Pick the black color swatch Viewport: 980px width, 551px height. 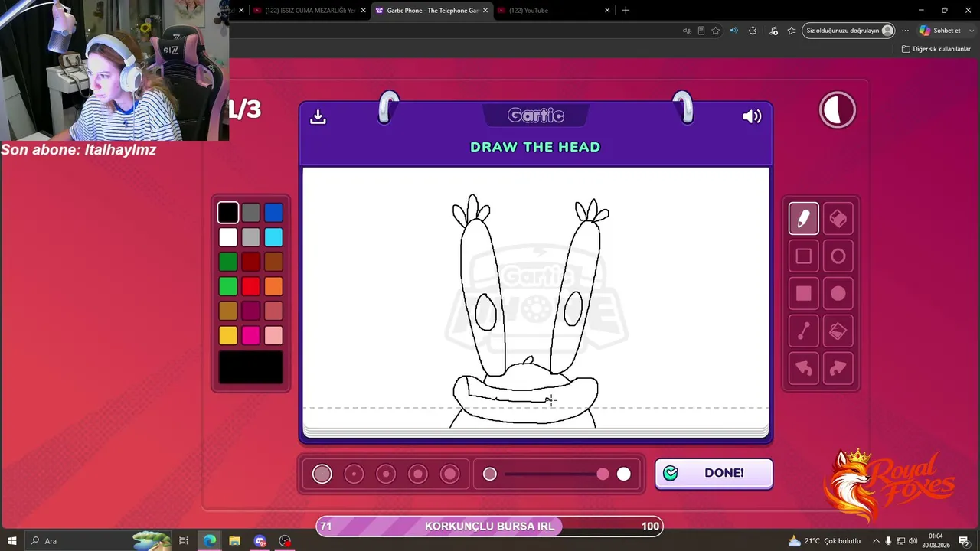(228, 212)
